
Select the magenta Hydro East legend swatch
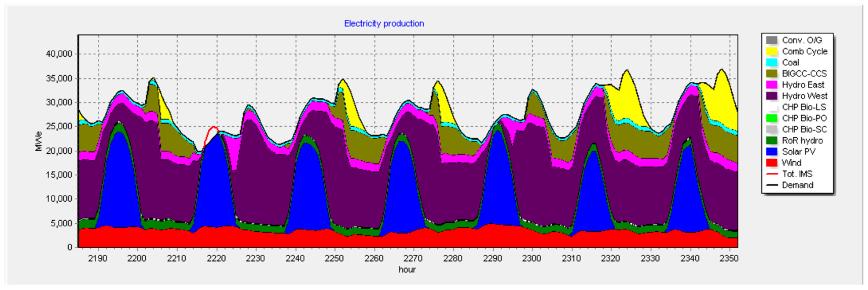coord(772,85)
